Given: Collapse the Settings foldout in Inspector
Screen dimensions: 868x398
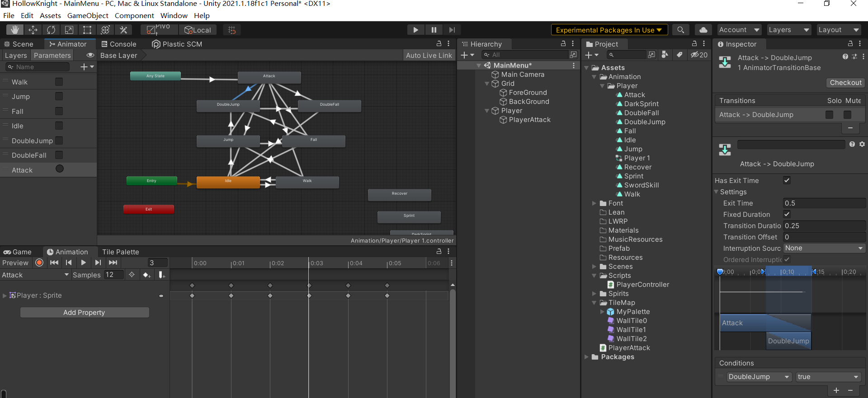Looking at the screenshot, I should click(x=717, y=192).
